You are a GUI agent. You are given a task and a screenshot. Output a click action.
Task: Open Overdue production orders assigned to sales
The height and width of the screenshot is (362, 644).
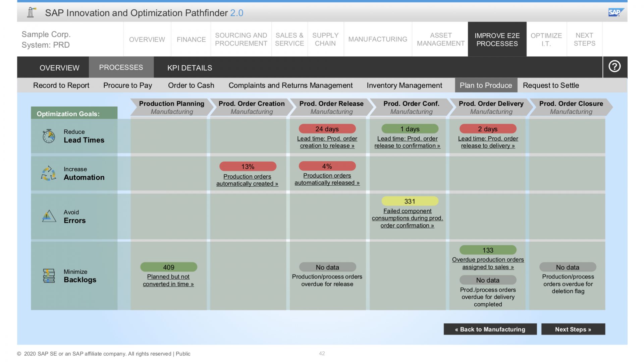488,263
